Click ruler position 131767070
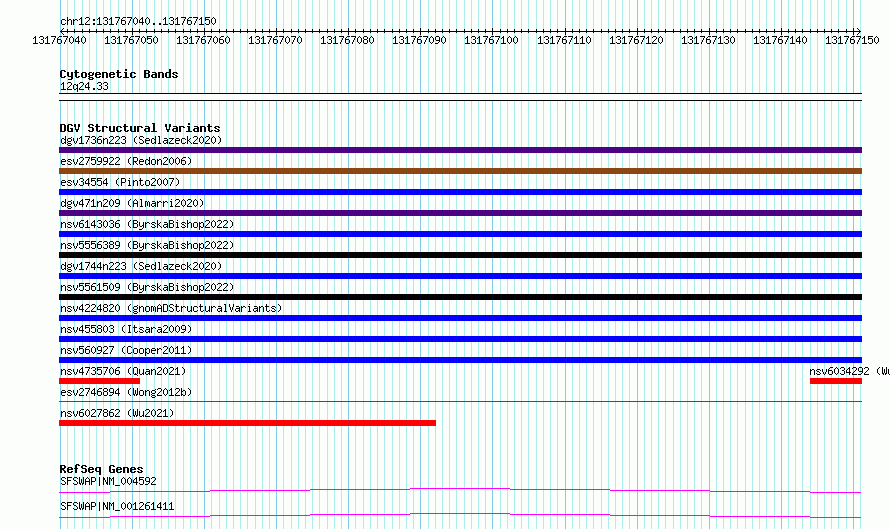 275,40
